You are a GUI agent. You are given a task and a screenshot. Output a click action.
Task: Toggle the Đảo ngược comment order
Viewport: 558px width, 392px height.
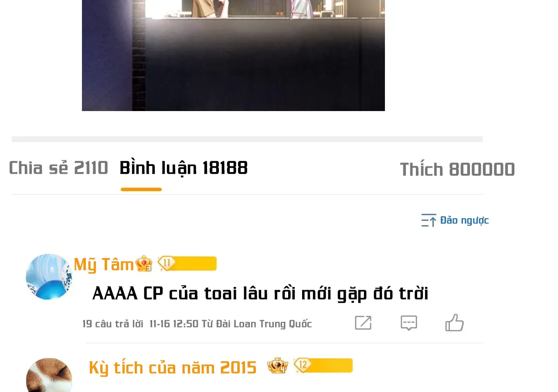(x=455, y=220)
